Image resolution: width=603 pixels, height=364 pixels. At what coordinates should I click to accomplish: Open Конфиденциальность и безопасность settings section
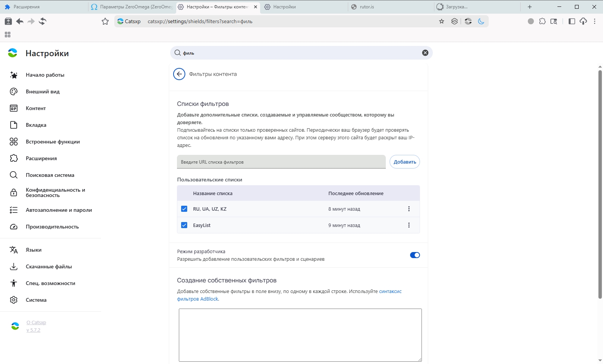55,192
